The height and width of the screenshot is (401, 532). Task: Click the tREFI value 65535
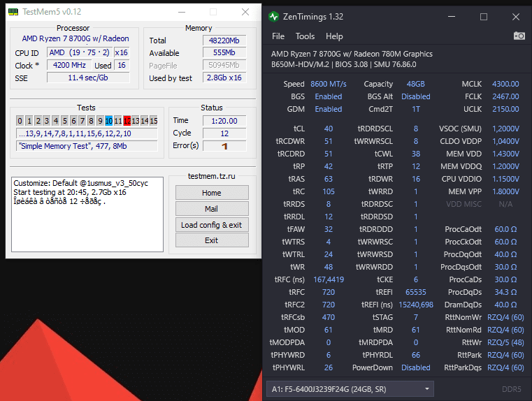coord(416,292)
